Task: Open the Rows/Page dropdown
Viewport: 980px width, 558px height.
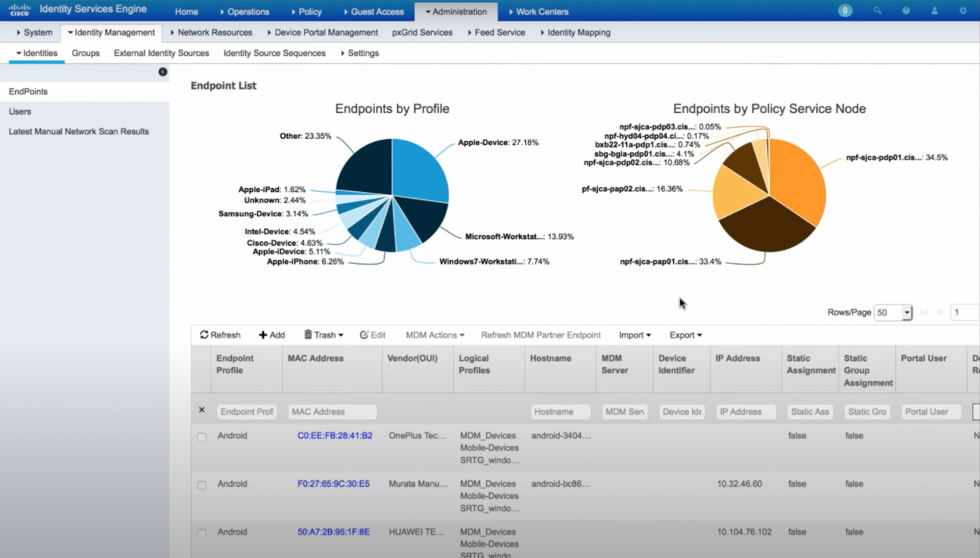Action: pos(893,312)
